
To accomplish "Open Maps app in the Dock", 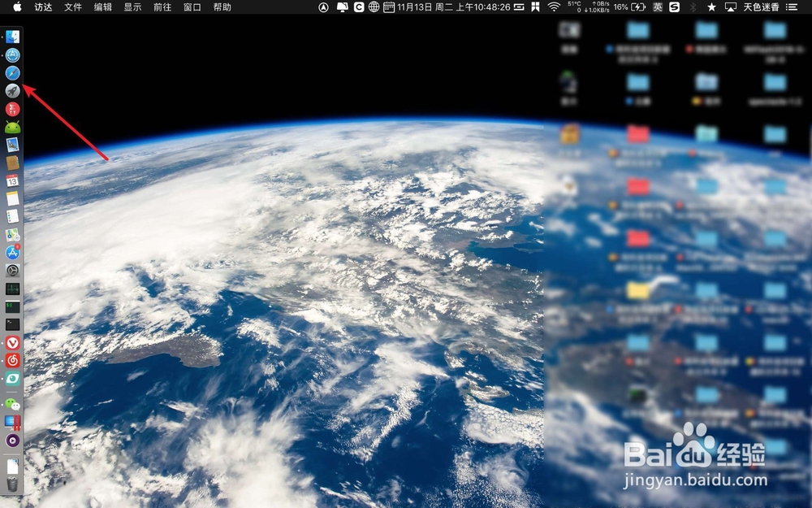I will (x=12, y=235).
